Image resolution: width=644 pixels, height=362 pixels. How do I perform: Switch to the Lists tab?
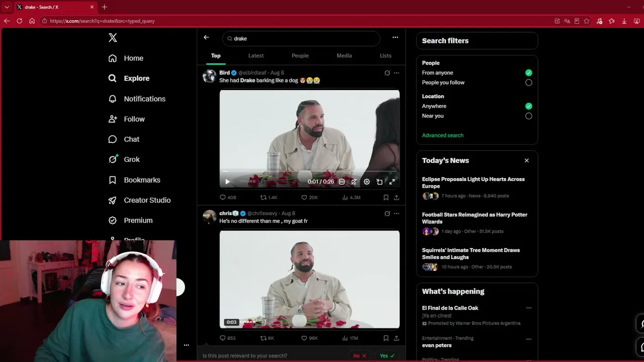coord(385,56)
